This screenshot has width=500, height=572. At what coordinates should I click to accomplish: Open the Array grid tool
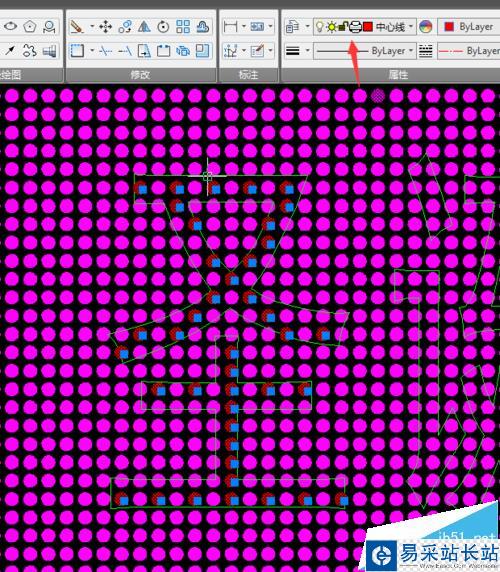point(183,27)
